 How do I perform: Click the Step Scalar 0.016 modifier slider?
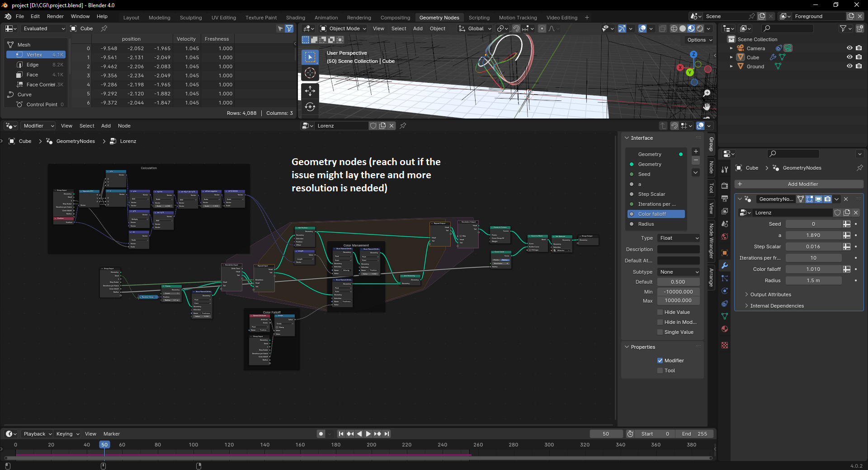click(x=813, y=247)
